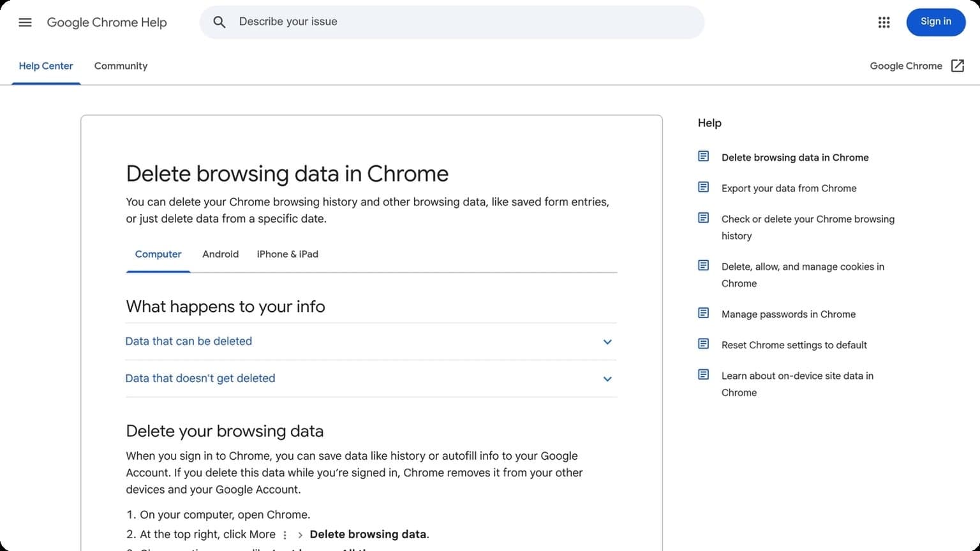Switch to the Android tab
The image size is (980, 551).
tap(220, 254)
